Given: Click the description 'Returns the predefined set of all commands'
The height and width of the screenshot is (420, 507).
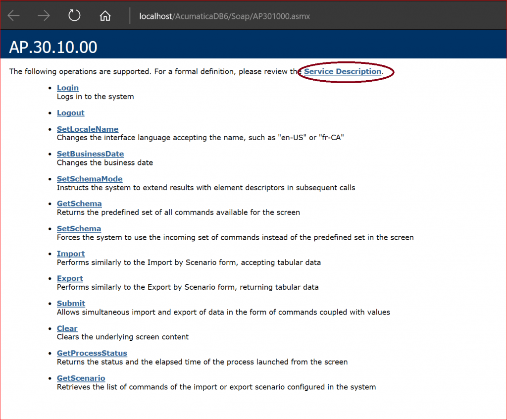Looking at the screenshot, I should click(x=178, y=212).
